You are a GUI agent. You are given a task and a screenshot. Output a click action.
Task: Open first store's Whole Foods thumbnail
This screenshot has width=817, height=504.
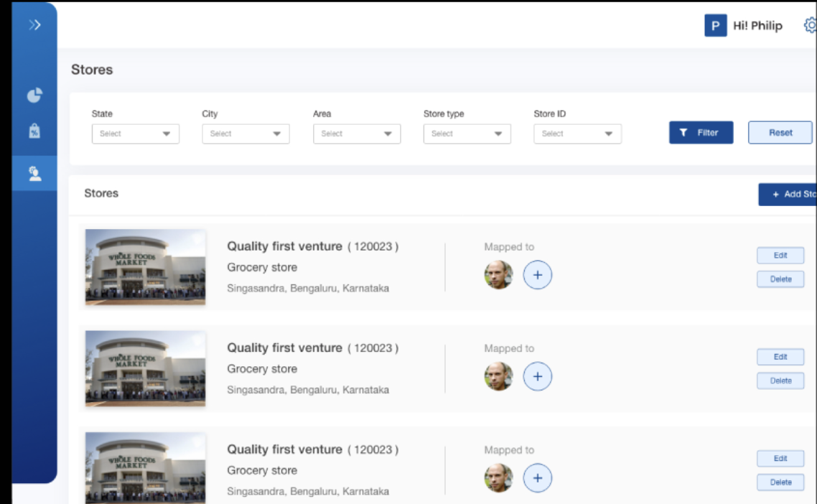145,267
